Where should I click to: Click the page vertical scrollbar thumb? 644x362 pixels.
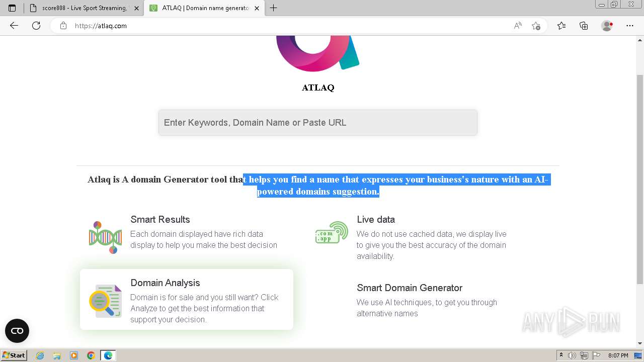click(x=640, y=178)
